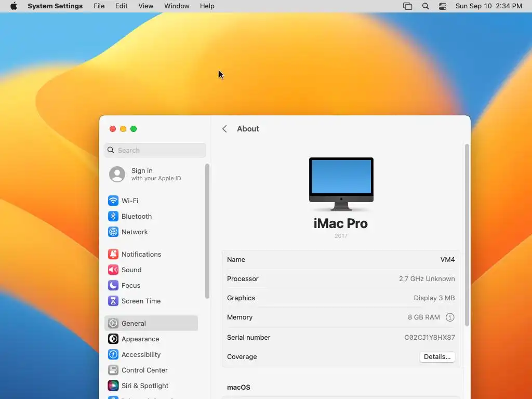Click the Wi-Fi sidebar icon

click(x=113, y=201)
